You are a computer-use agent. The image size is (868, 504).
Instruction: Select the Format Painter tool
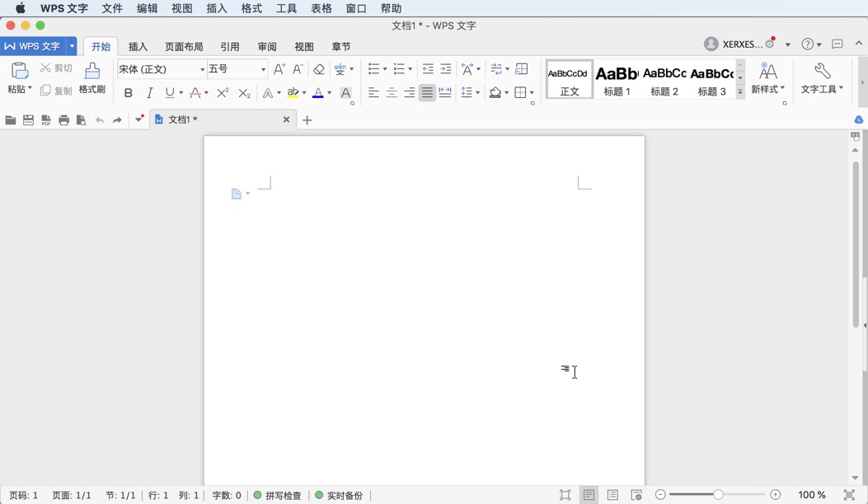click(91, 78)
